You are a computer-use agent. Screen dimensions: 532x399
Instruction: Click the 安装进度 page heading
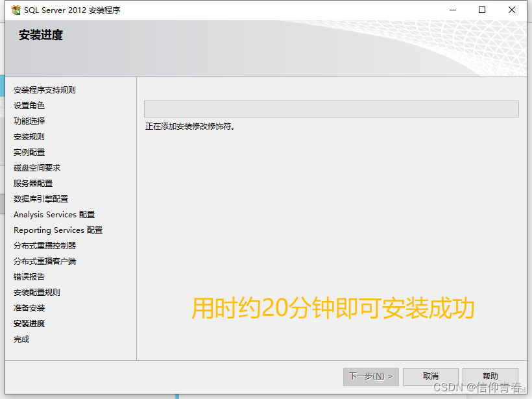click(41, 35)
